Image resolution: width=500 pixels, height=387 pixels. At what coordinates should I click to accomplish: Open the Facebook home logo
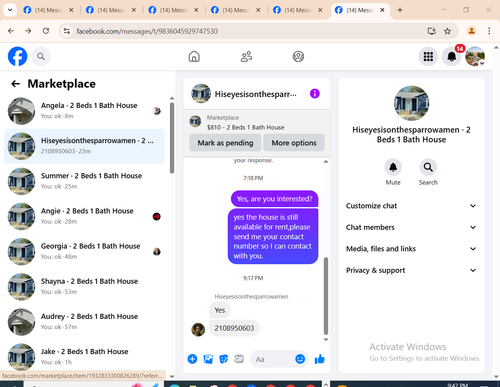click(17, 56)
